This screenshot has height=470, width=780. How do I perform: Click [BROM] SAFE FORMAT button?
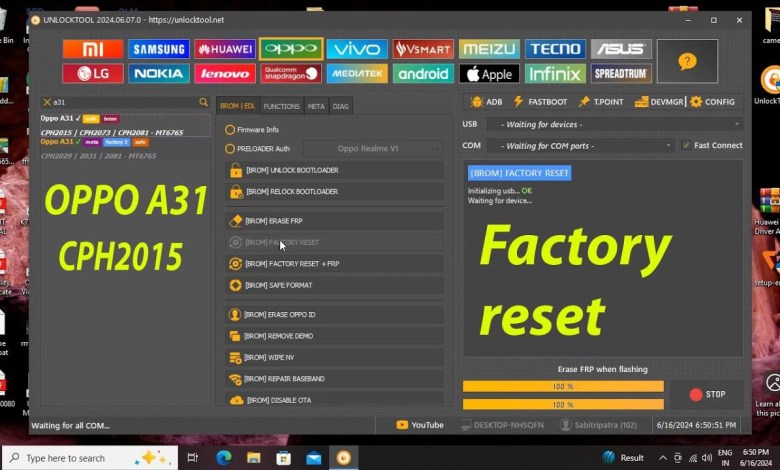[x=334, y=285]
